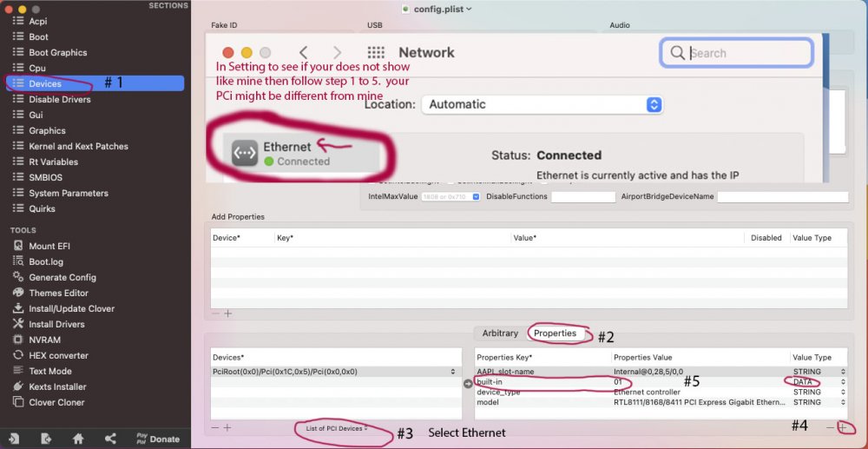Click the export config icon in bottom bar
This screenshot has width=868, height=449.
tap(47, 439)
